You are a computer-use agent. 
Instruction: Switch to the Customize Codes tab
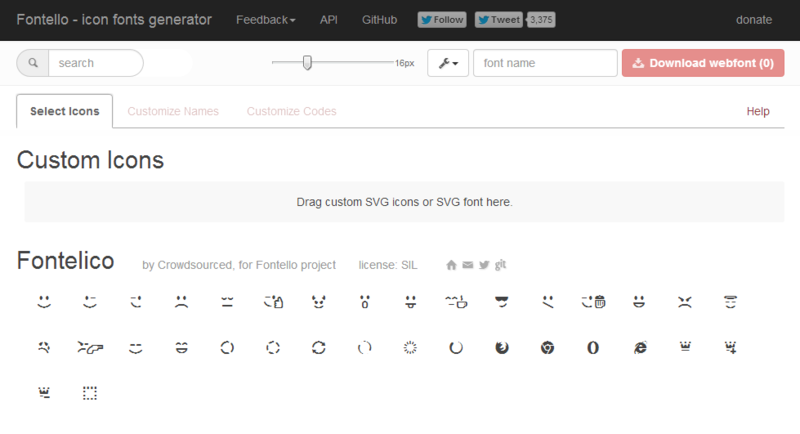(x=291, y=111)
